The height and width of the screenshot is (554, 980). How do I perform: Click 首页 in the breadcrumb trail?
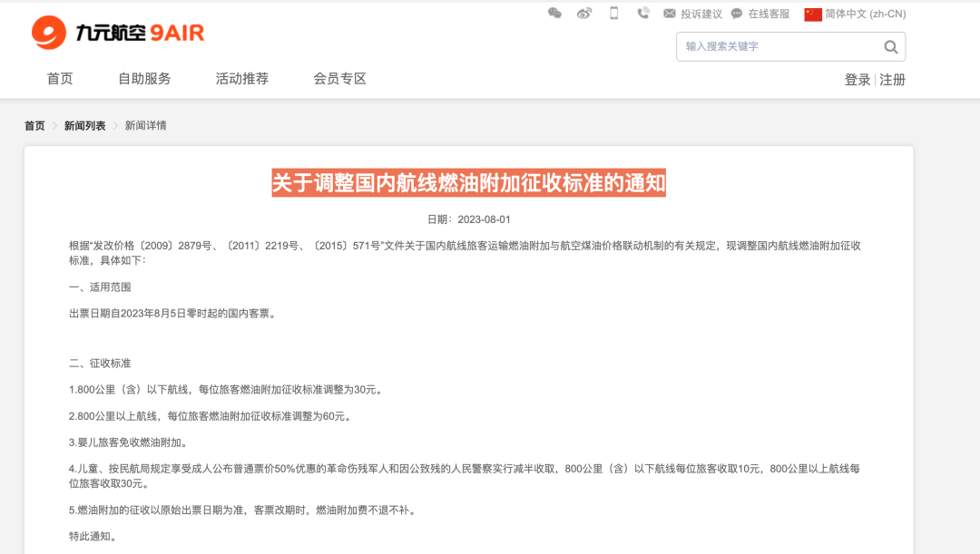34,125
